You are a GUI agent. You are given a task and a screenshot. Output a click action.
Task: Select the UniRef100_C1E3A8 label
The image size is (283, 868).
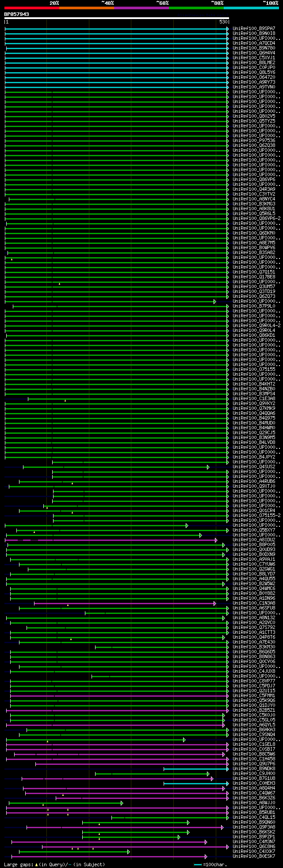tap(254, 399)
